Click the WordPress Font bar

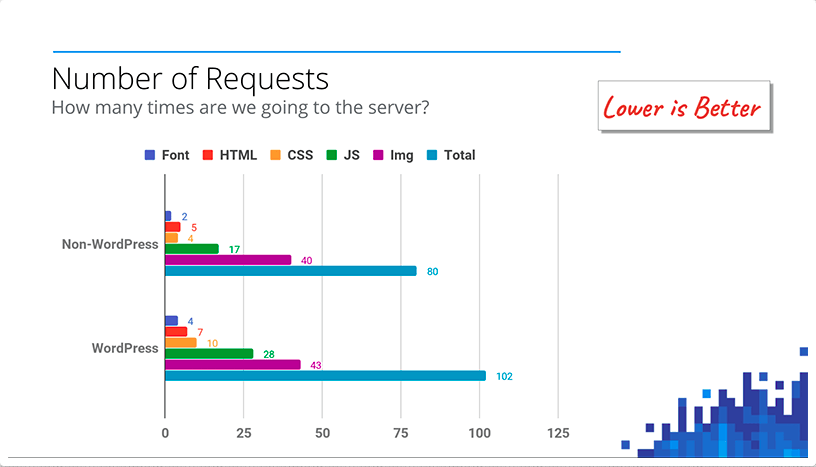point(172,321)
